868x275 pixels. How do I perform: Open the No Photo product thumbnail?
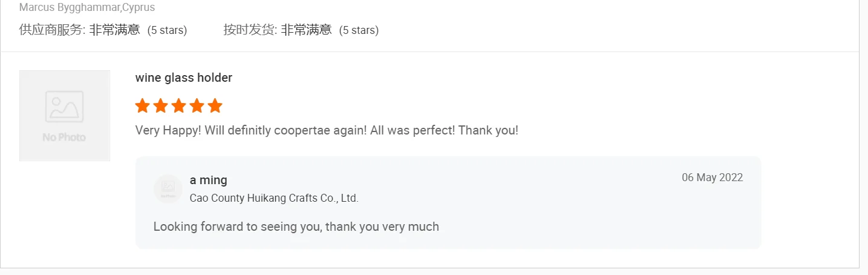(x=65, y=116)
